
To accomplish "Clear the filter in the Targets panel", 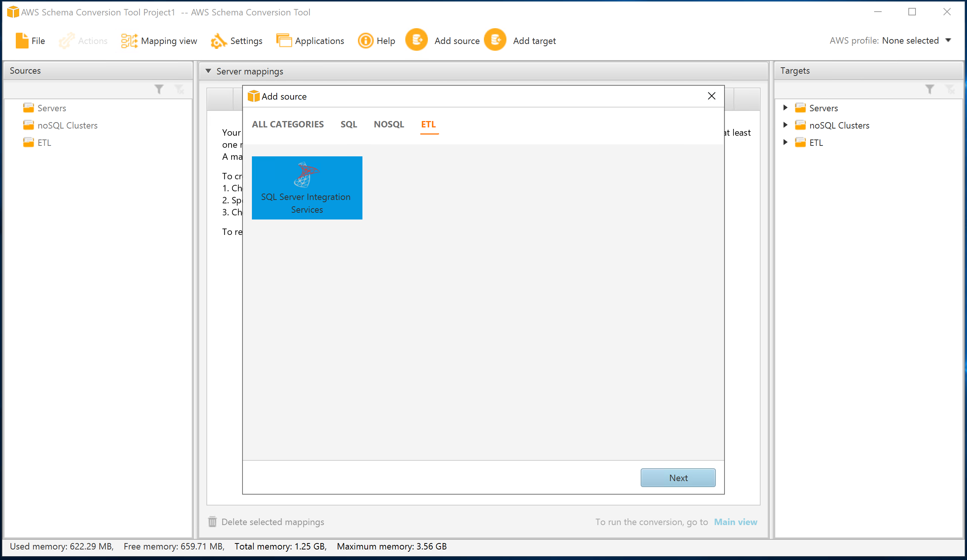I will tap(952, 89).
